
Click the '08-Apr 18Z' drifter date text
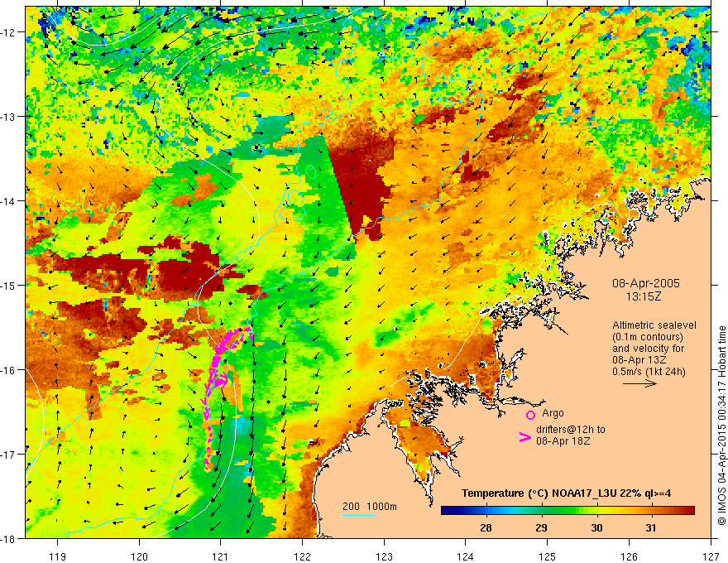(x=563, y=440)
